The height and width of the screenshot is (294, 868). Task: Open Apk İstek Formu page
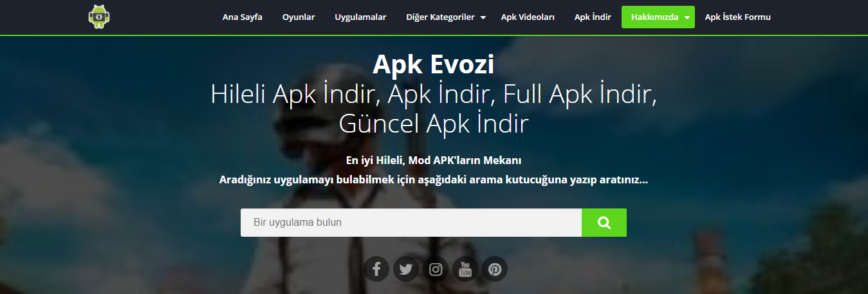pos(738,17)
